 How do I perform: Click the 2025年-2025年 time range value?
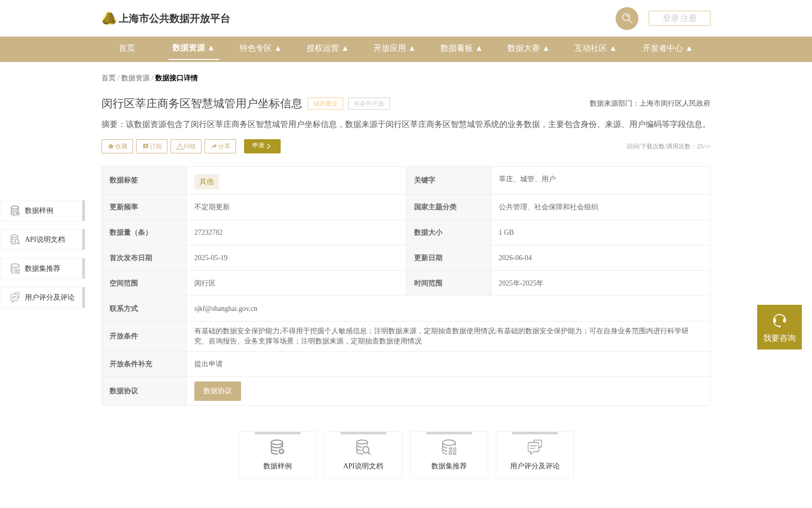(x=521, y=283)
